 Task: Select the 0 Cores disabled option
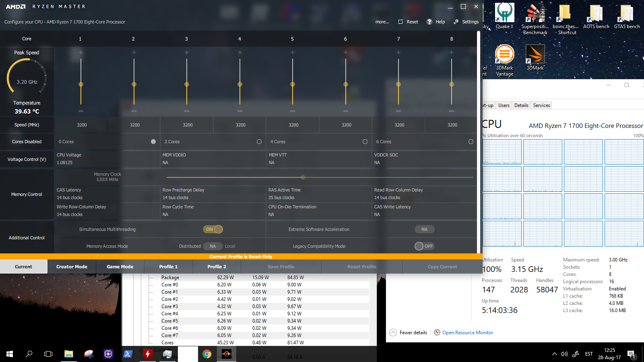click(153, 142)
